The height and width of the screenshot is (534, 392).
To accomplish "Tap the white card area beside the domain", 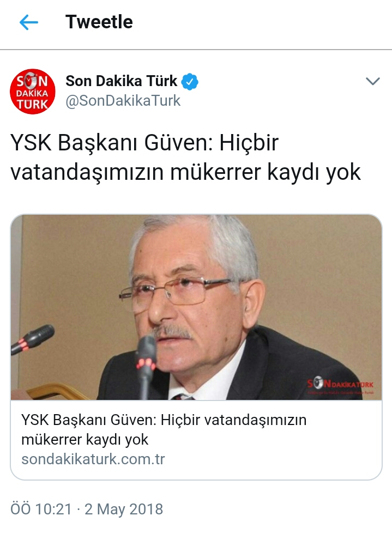I will [273, 459].
